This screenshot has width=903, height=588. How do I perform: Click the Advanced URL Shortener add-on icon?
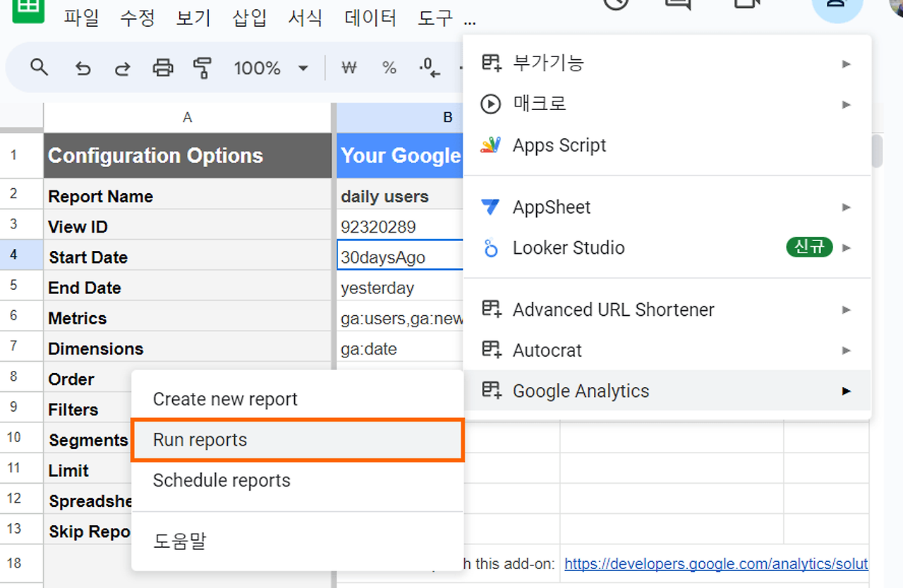tap(491, 310)
